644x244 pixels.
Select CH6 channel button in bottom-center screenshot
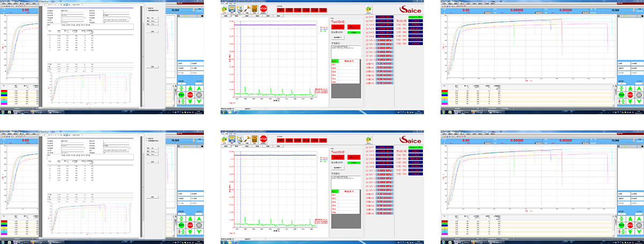[323, 141]
